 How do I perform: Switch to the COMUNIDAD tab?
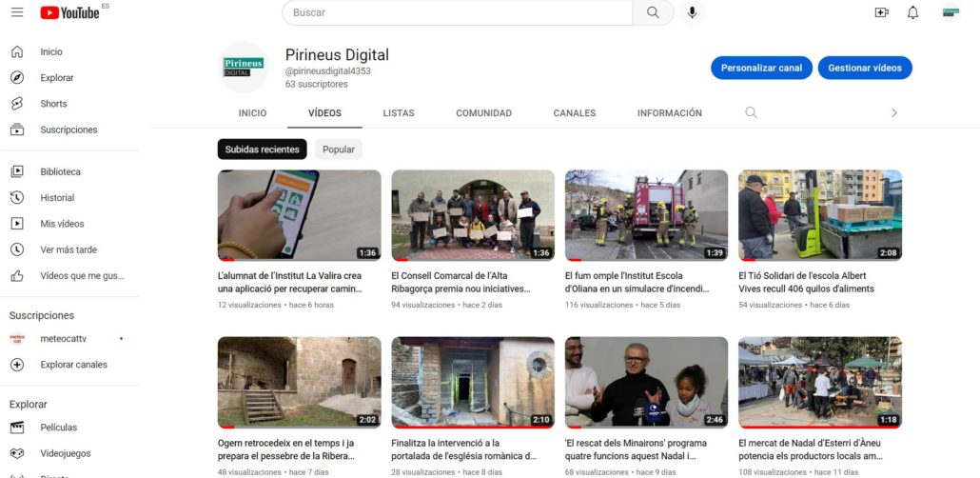click(483, 112)
